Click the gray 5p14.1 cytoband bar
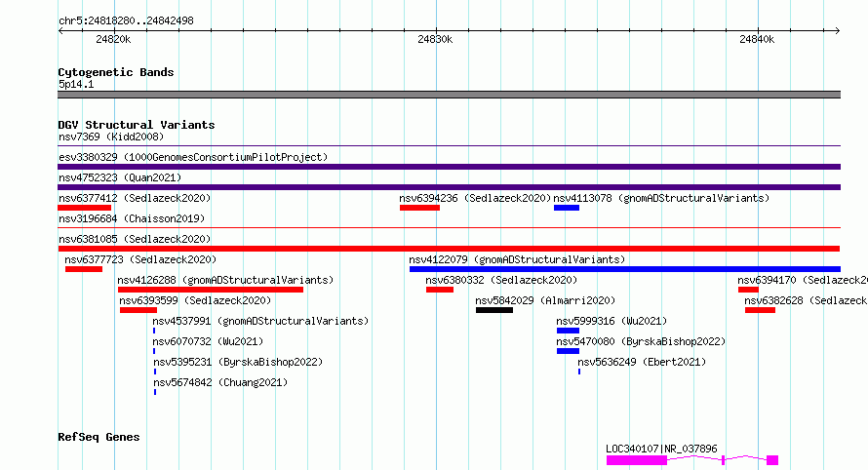Image resolution: width=868 pixels, height=470 pixels. click(449, 95)
